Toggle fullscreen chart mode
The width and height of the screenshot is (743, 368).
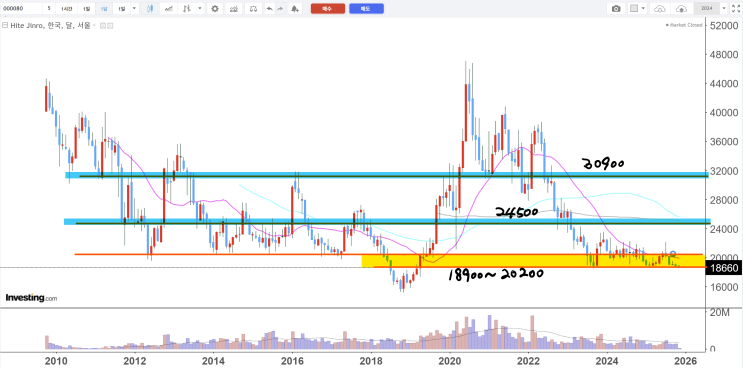[x=735, y=9]
